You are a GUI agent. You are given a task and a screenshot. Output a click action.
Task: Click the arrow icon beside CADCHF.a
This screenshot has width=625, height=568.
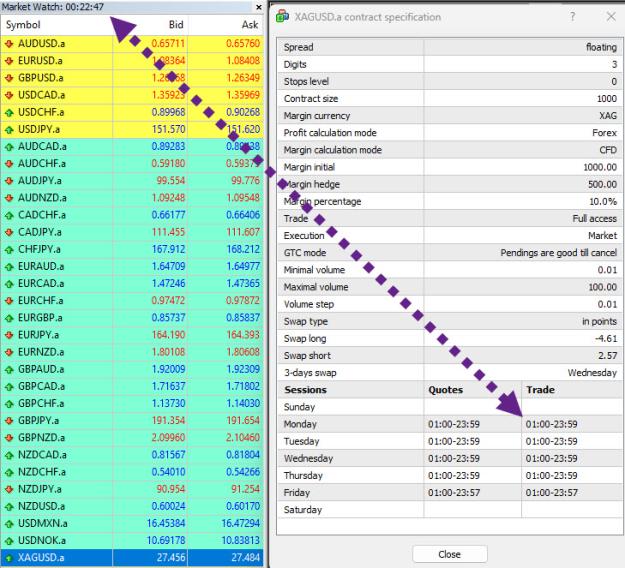coord(9,215)
